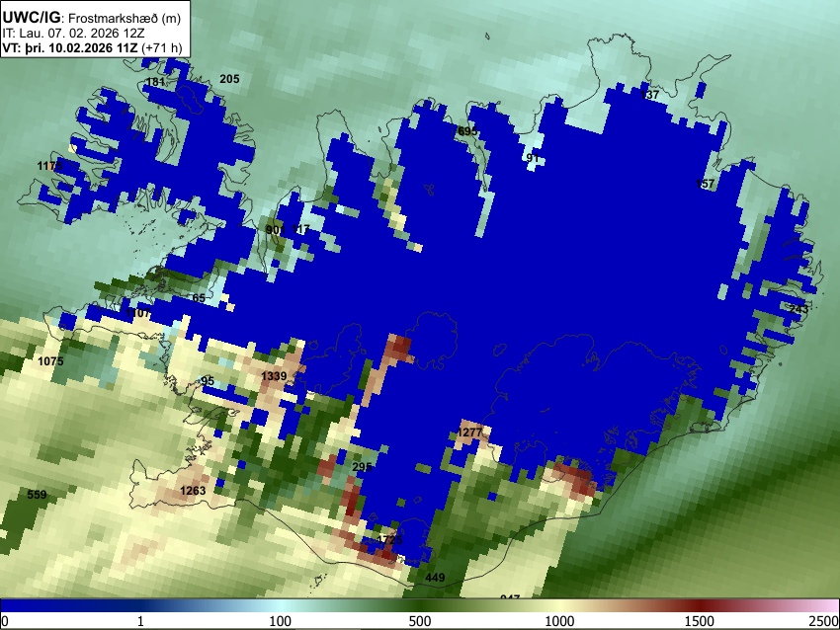Click the 1 tick on the color scale

pos(140,621)
